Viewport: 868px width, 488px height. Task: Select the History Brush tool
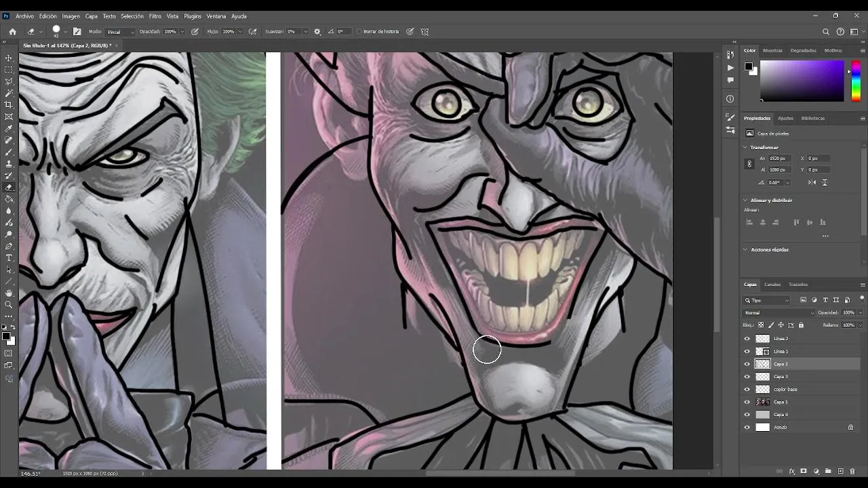9,176
